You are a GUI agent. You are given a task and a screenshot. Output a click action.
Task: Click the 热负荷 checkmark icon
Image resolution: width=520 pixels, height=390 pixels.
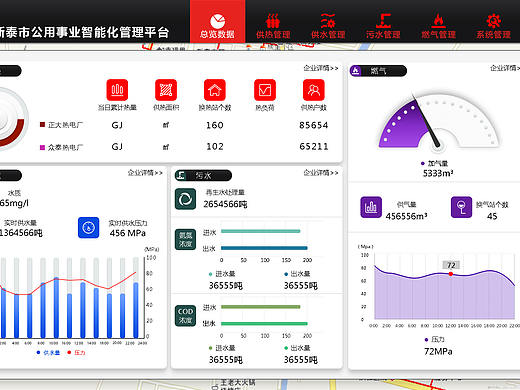click(x=265, y=90)
